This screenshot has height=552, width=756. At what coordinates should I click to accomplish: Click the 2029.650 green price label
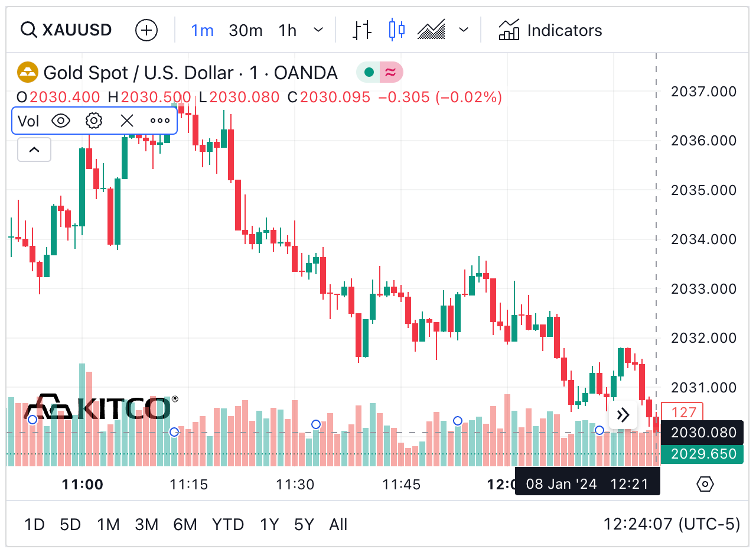[x=702, y=454]
